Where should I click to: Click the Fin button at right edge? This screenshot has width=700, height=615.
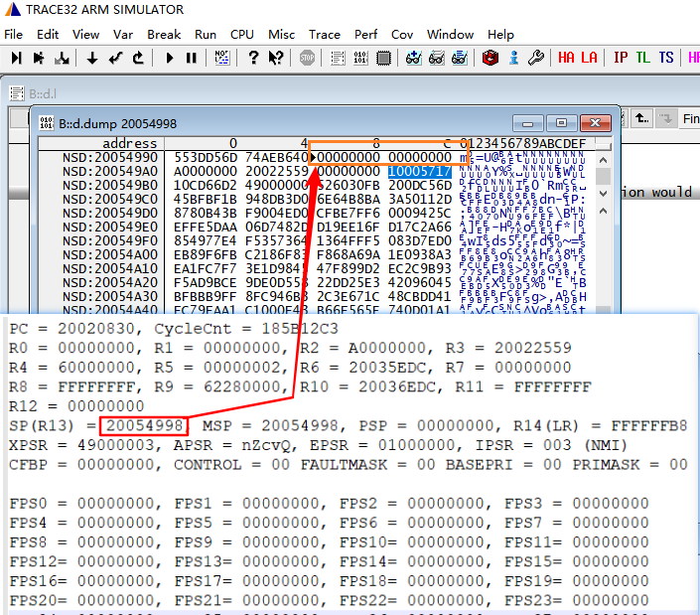pos(690,119)
